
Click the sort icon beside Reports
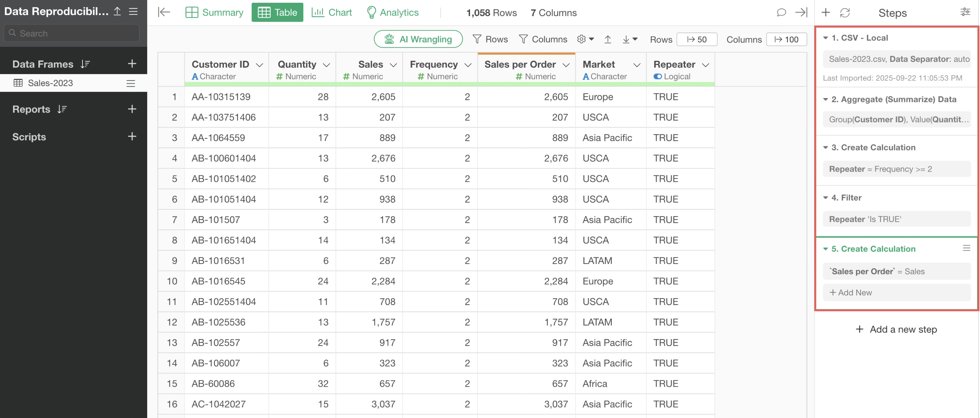click(62, 109)
